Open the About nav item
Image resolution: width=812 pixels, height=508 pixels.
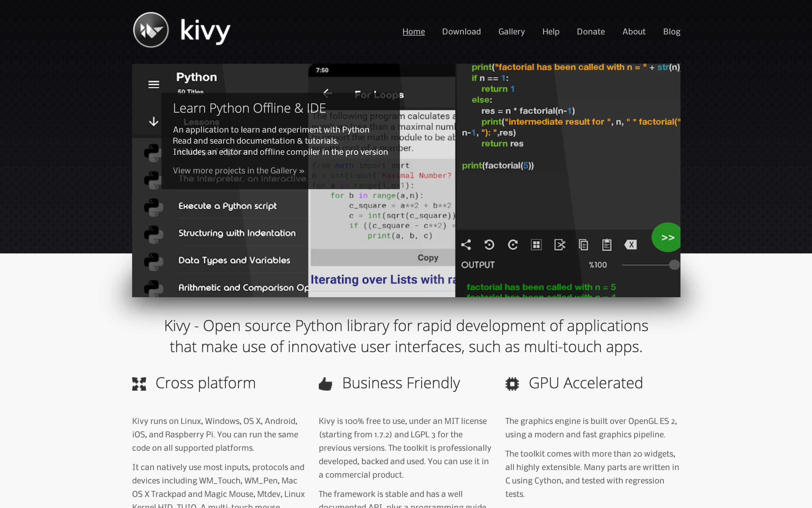(x=634, y=32)
